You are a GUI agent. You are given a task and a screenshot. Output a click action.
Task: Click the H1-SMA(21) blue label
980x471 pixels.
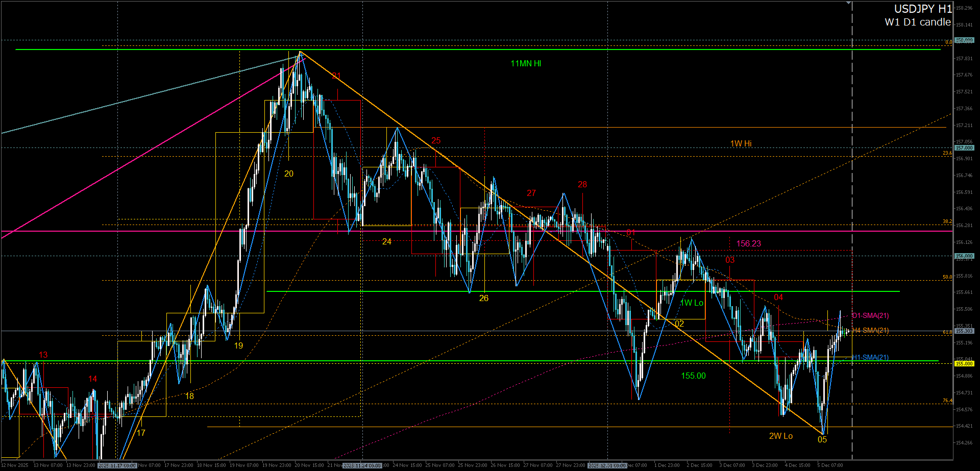pos(870,358)
